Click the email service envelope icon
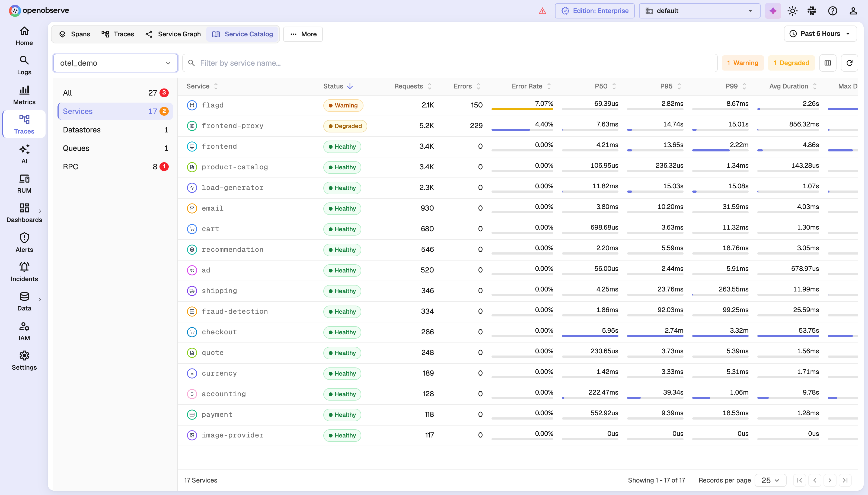The height and width of the screenshot is (495, 868). coord(192,208)
